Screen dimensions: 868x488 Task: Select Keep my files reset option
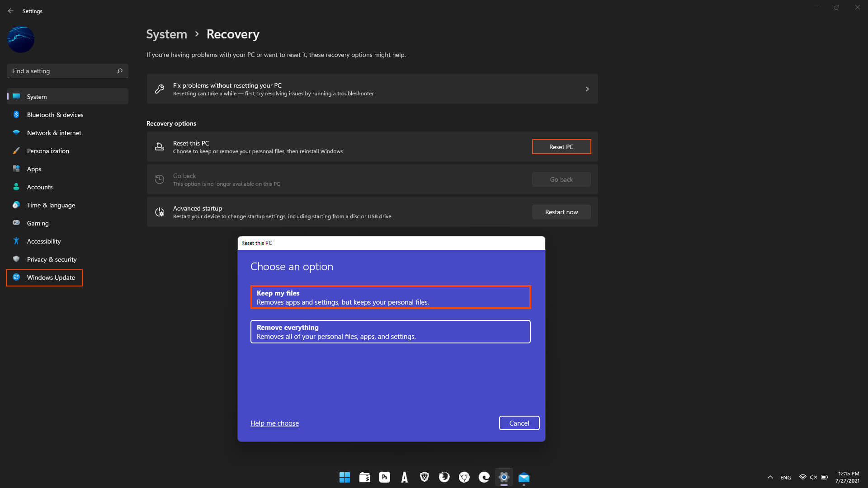point(390,297)
